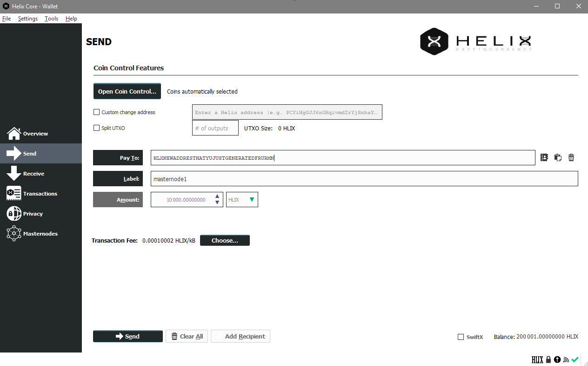This screenshot has height=366, width=588.
Task: Click the Helix logo at top
Action: 475,41
